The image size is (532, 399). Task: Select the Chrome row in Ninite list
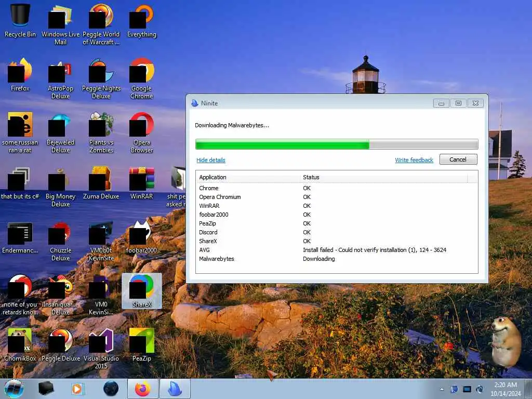[337, 188]
